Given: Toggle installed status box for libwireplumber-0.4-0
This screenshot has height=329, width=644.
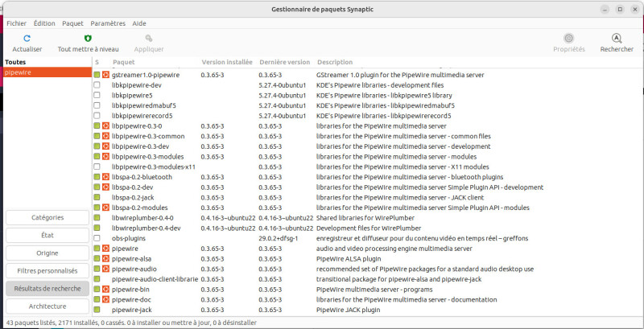Looking at the screenshot, I should click(x=97, y=218).
